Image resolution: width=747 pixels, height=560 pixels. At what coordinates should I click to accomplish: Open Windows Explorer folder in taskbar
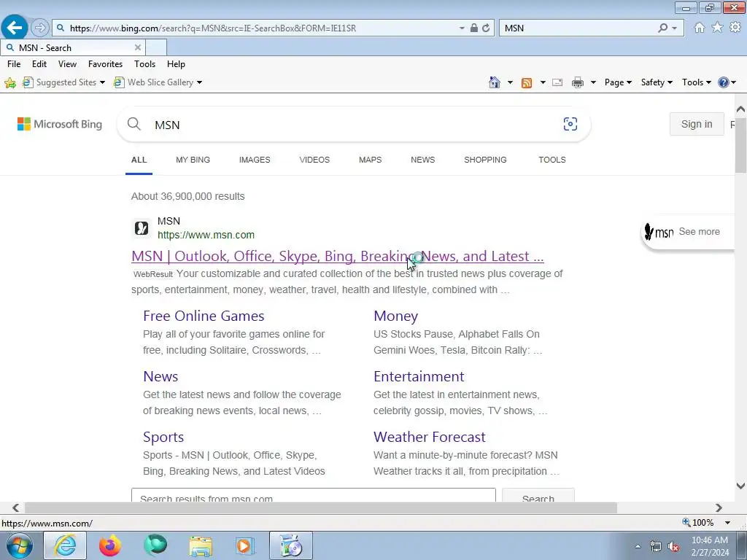[x=201, y=545]
